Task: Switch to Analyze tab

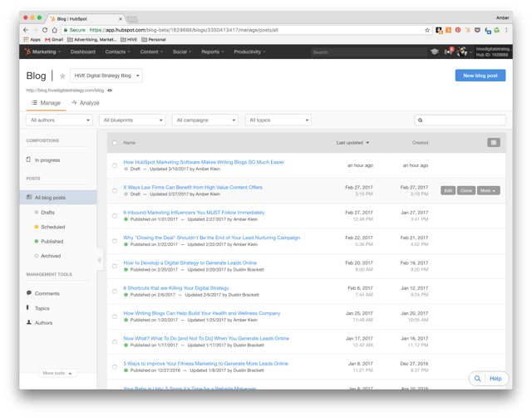Action: tap(86, 103)
